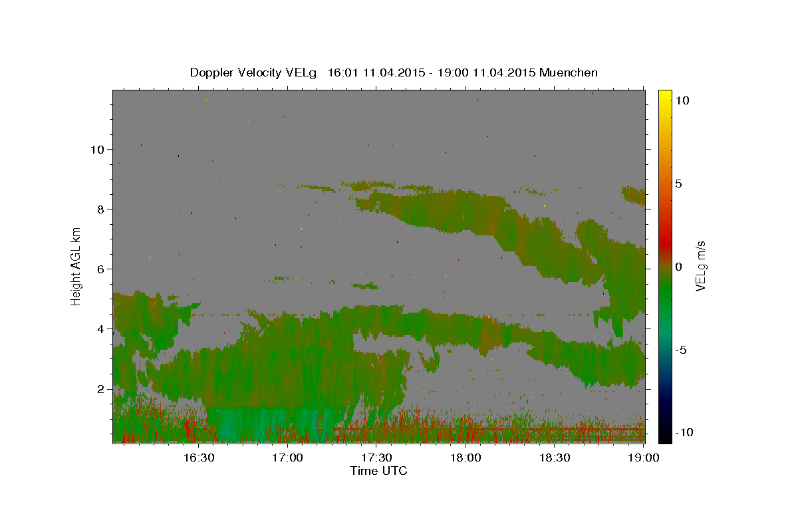
Task: Click the colorbar label '5'
Action: [679, 184]
